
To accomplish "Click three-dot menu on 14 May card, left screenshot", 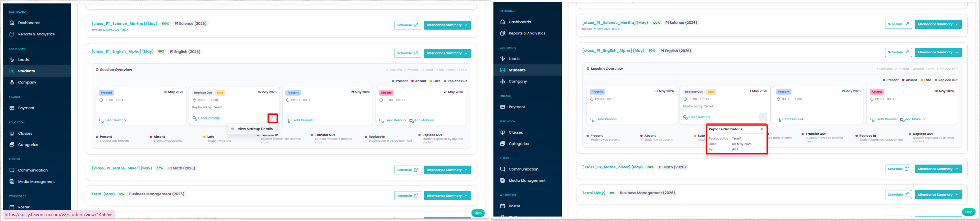I will tap(272, 118).
